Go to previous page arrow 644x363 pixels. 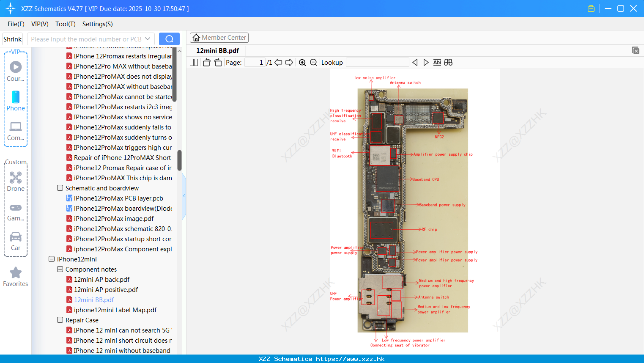click(278, 63)
